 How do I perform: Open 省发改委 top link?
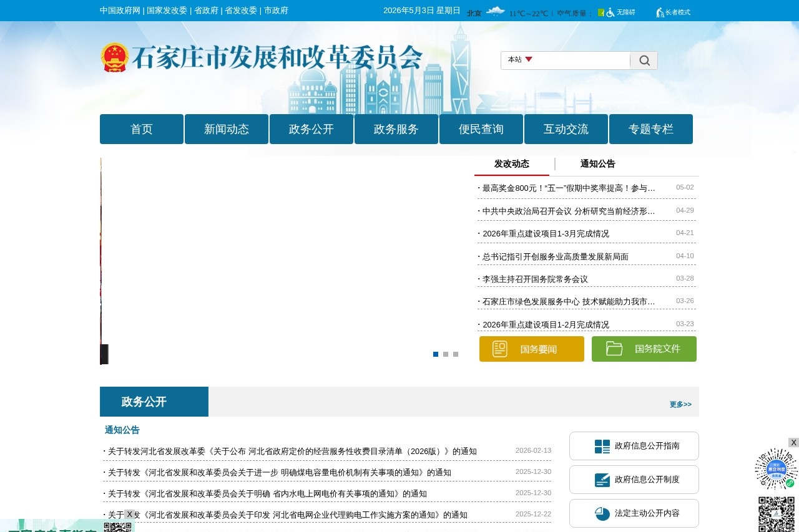(241, 11)
